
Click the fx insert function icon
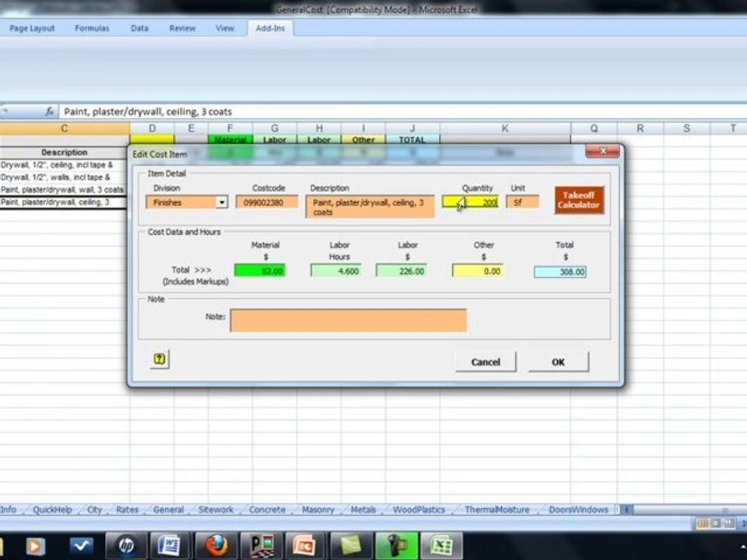tap(49, 111)
